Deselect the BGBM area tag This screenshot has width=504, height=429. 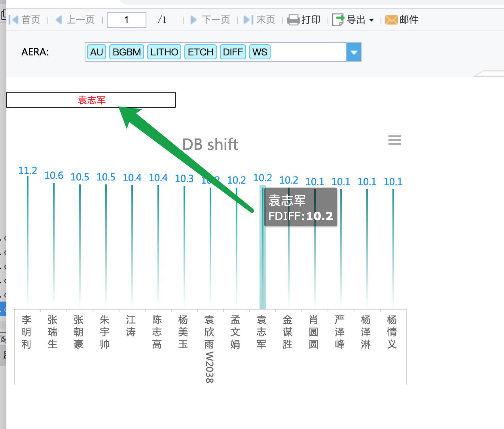127,52
